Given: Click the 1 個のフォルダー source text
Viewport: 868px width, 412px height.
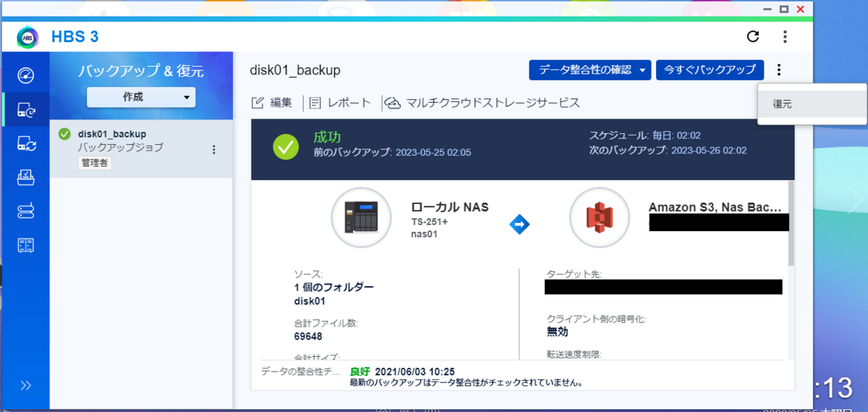Looking at the screenshot, I should [x=333, y=287].
